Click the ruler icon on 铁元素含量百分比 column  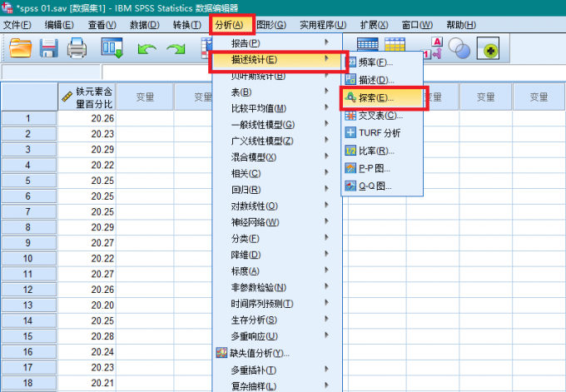coord(67,97)
